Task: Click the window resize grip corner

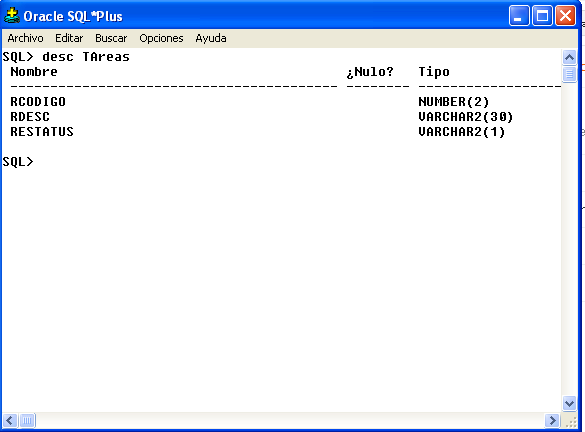Action: [x=570, y=422]
